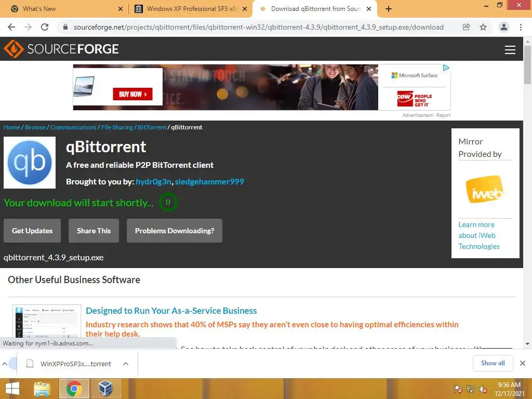Viewport: 532px width, 399px height.
Task: Click the qBittorrent project logo
Action: [x=30, y=163]
